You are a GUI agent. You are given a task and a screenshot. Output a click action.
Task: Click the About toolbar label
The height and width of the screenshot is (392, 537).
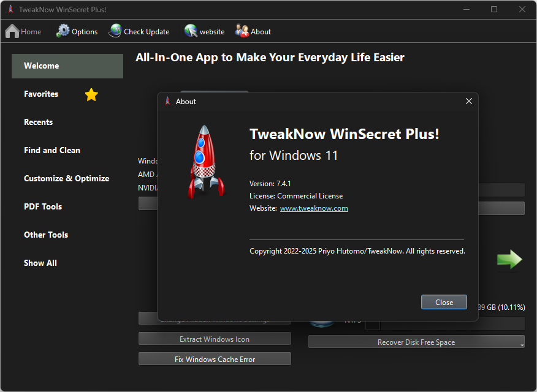coord(261,32)
